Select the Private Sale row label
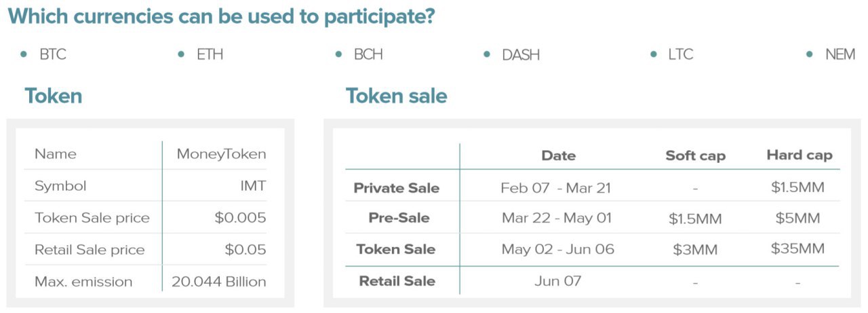Viewport: 868px width, 313px height. tap(397, 188)
